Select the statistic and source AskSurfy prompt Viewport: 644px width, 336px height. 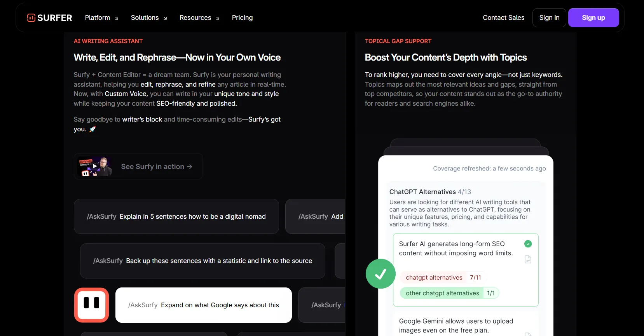[202, 261]
